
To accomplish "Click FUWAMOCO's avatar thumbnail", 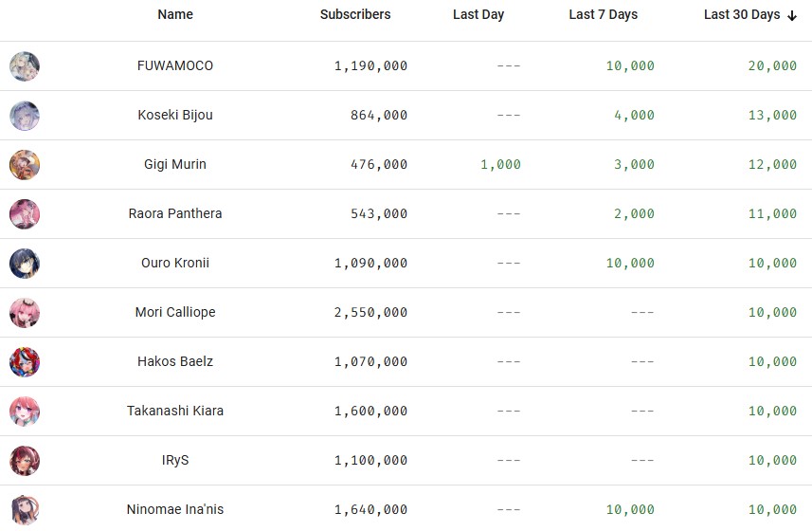I will point(25,66).
